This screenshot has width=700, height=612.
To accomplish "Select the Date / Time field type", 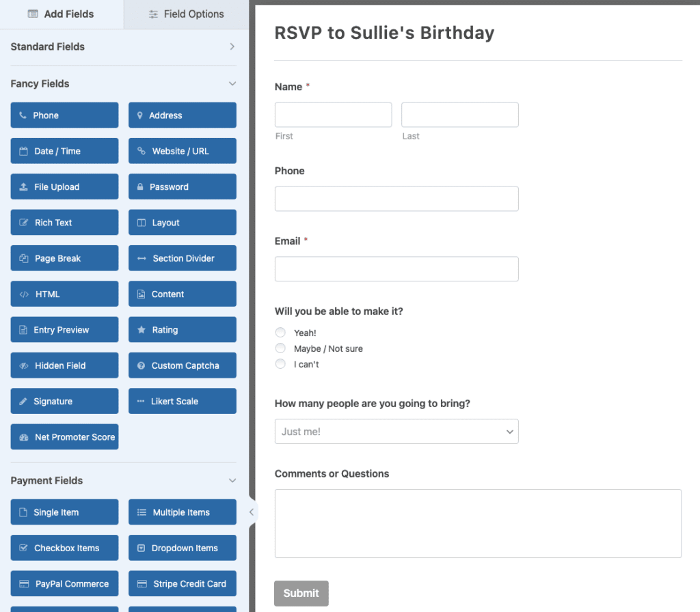I will pyautogui.click(x=64, y=150).
